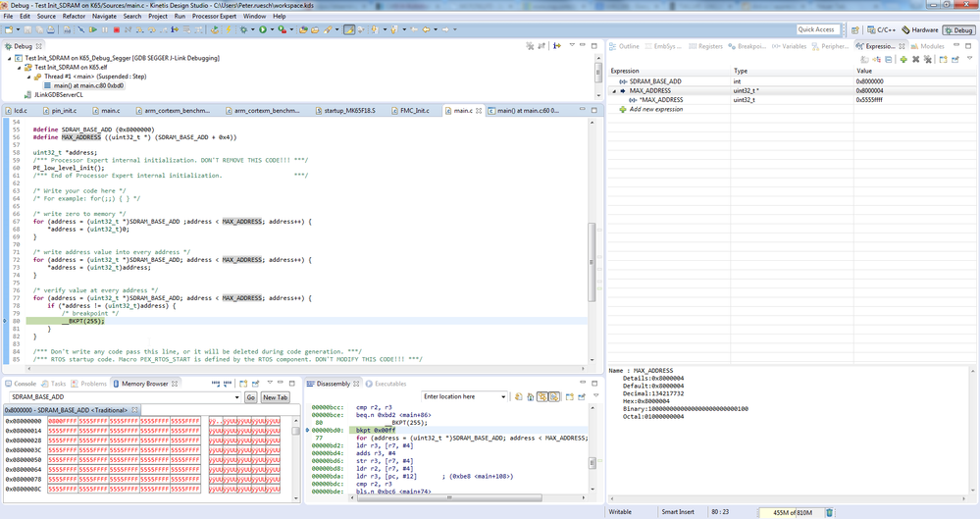Switch to the Debug perspective button

click(x=957, y=30)
